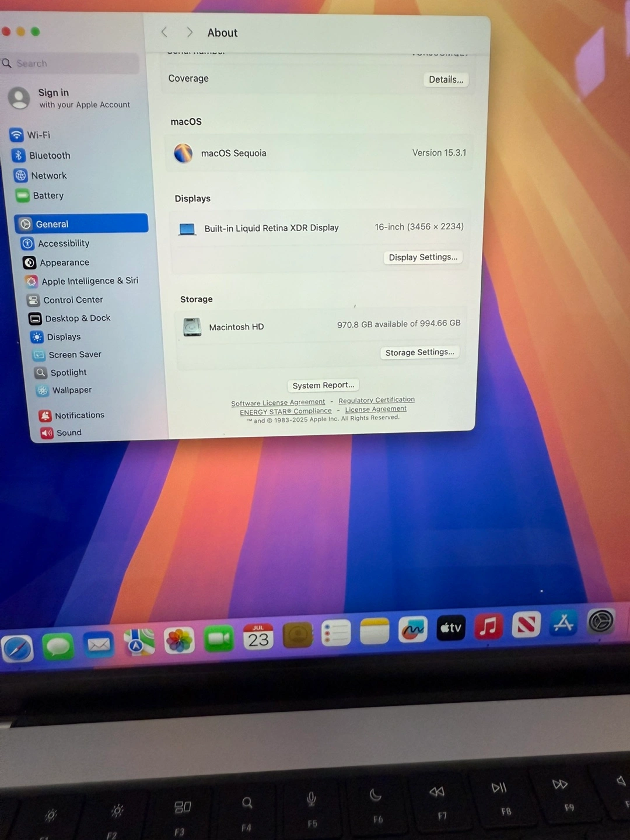The width and height of the screenshot is (630, 840).
Task: Open the Apple TV app in the Dock
Action: coord(451,628)
